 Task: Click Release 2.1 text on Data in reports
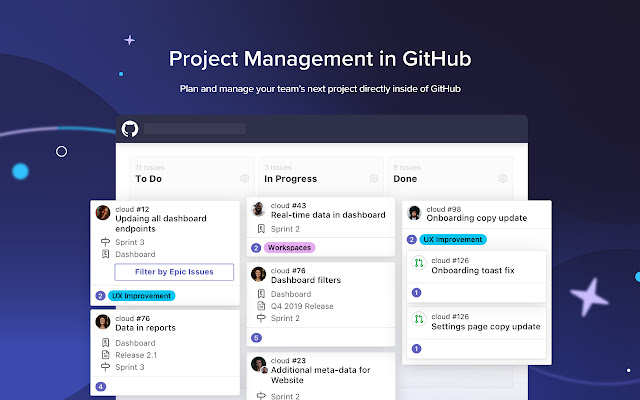click(x=136, y=355)
